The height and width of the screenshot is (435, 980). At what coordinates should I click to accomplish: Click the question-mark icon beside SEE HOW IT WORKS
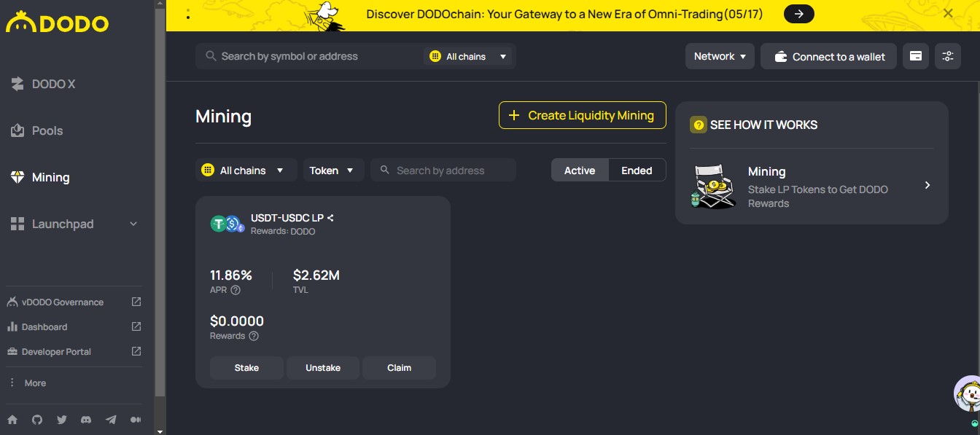[699, 125]
